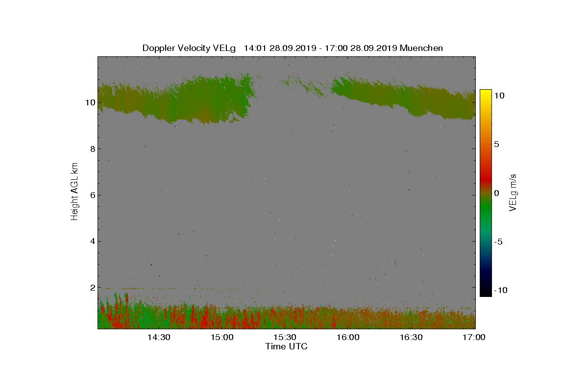The height and width of the screenshot is (392, 588).
Task: Click the height axis label 8
Action: click(92, 149)
